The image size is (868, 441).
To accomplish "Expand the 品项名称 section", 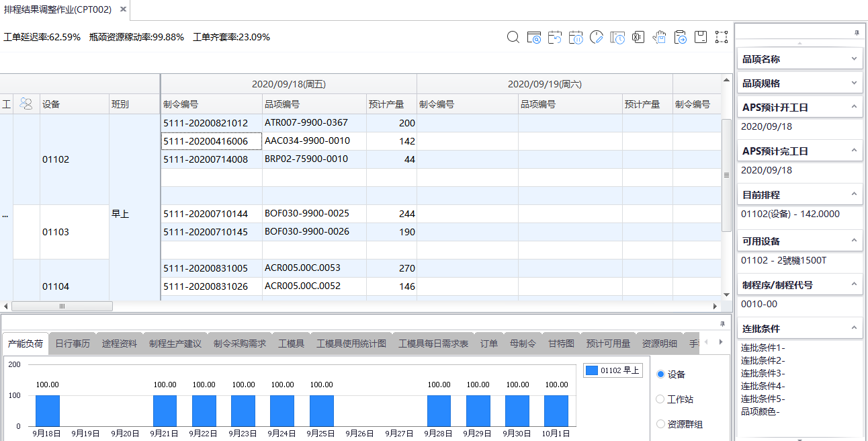I will [x=854, y=59].
